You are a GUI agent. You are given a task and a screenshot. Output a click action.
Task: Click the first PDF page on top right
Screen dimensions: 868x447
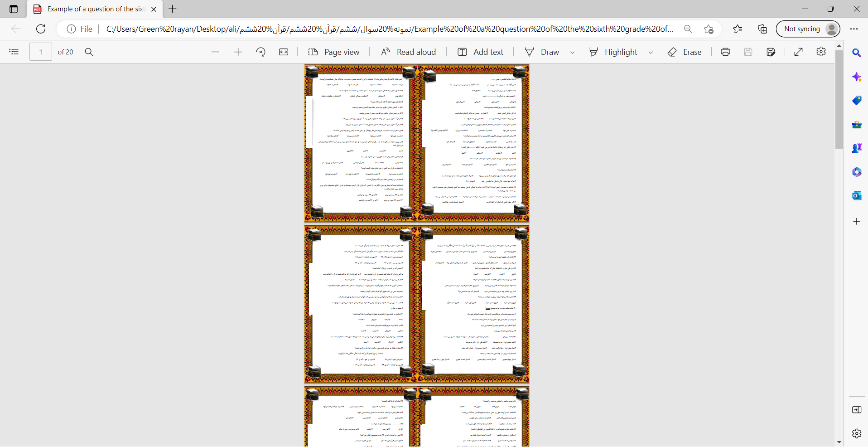(473, 143)
